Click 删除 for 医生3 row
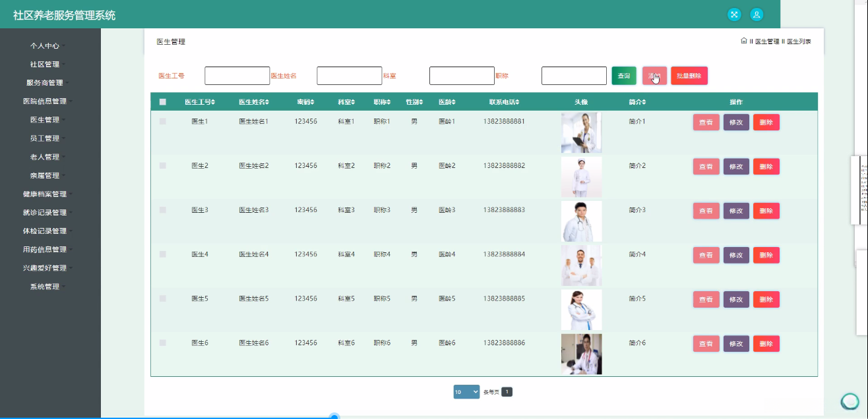 point(766,211)
